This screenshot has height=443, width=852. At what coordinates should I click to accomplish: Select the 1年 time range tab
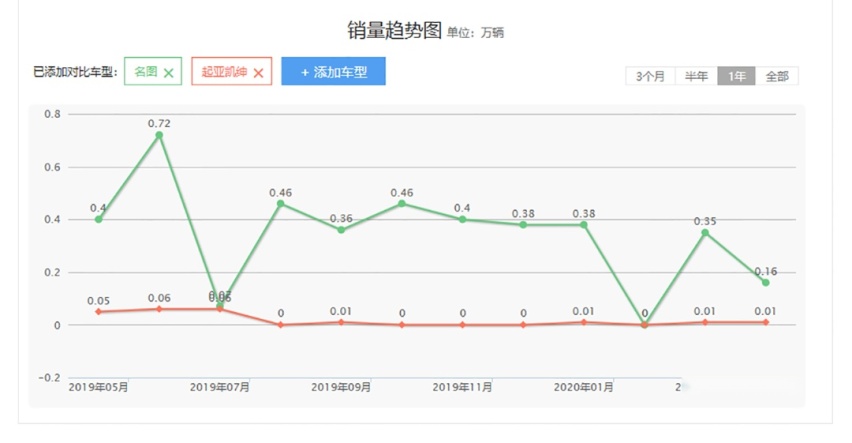coord(736,76)
